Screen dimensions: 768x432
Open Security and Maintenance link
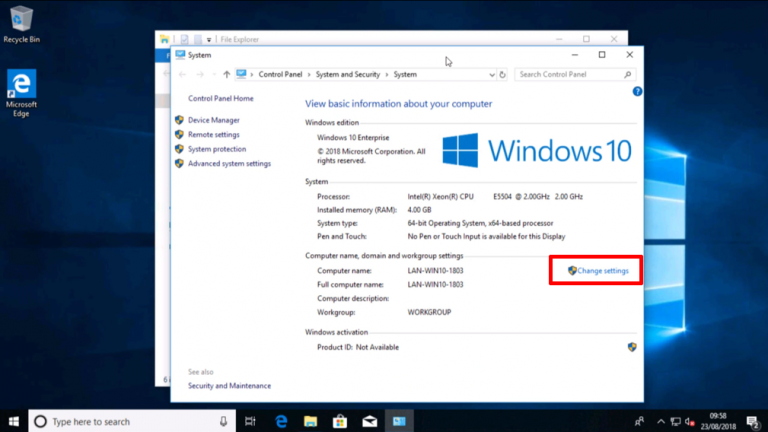(x=229, y=386)
